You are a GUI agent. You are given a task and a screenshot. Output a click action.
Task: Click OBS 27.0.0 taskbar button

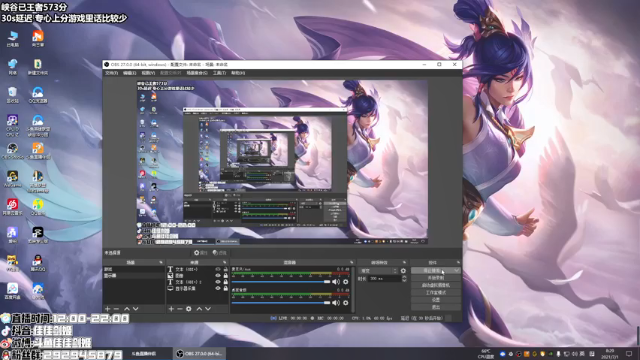point(199,353)
